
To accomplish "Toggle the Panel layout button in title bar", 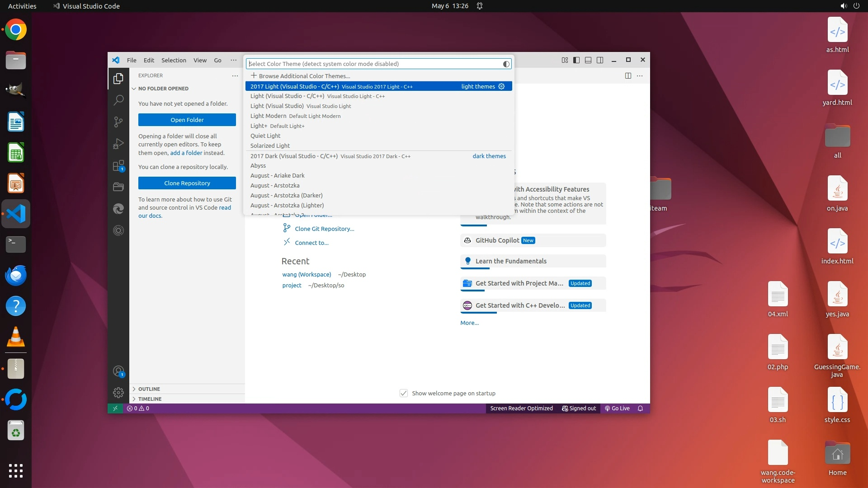I will (x=588, y=60).
